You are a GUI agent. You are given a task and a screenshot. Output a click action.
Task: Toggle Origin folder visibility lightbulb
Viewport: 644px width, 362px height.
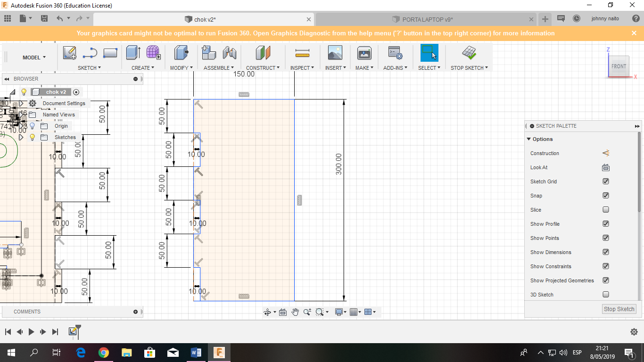(32, 126)
